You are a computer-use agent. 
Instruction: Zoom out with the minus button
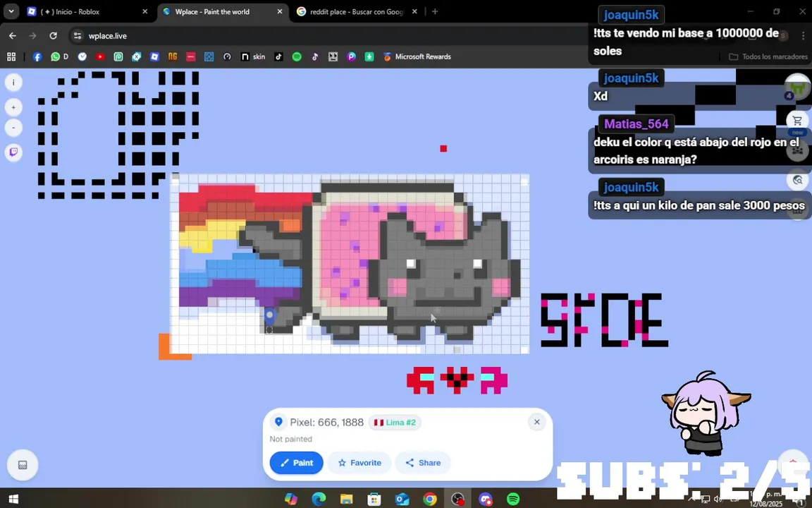pyautogui.click(x=13, y=128)
